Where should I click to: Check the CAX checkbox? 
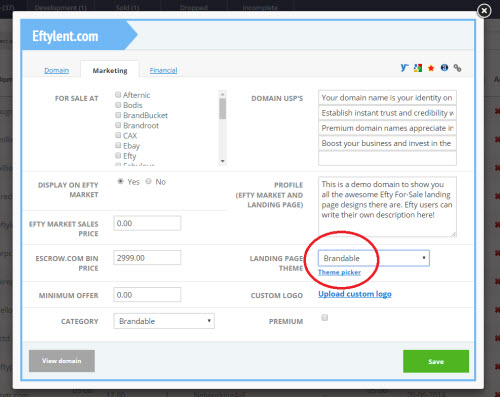click(x=118, y=135)
